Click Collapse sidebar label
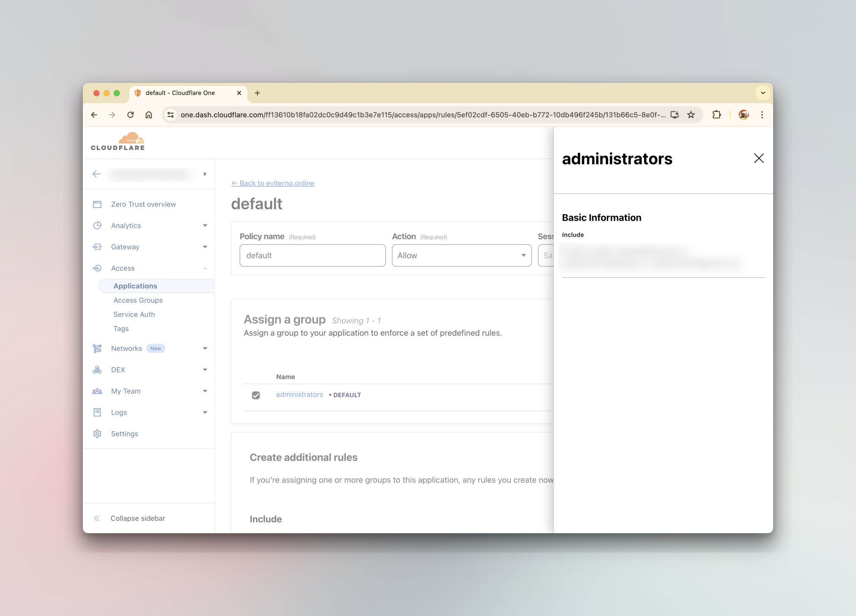This screenshot has height=616, width=856. tap(138, 518)
